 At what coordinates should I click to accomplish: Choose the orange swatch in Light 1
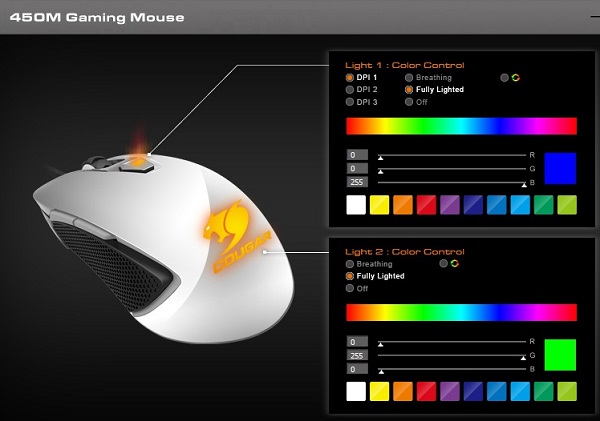[403, 205]
